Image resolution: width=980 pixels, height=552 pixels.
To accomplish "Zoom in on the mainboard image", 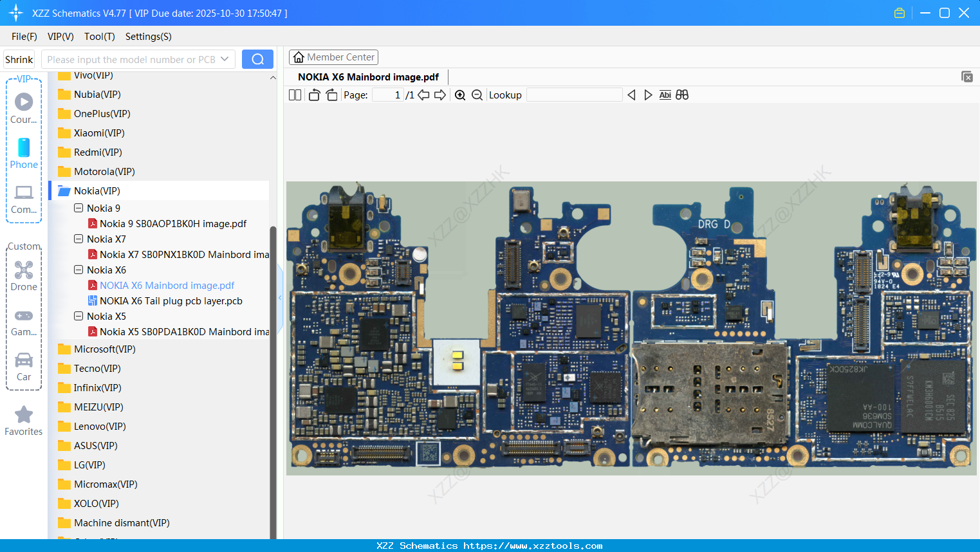I will click(x=460, y=95).
